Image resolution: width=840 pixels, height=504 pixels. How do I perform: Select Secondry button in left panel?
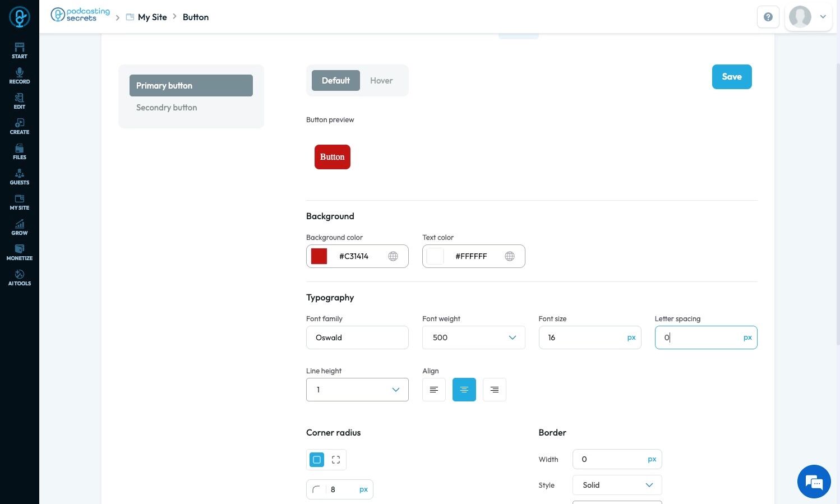click(x=167, y=108)
